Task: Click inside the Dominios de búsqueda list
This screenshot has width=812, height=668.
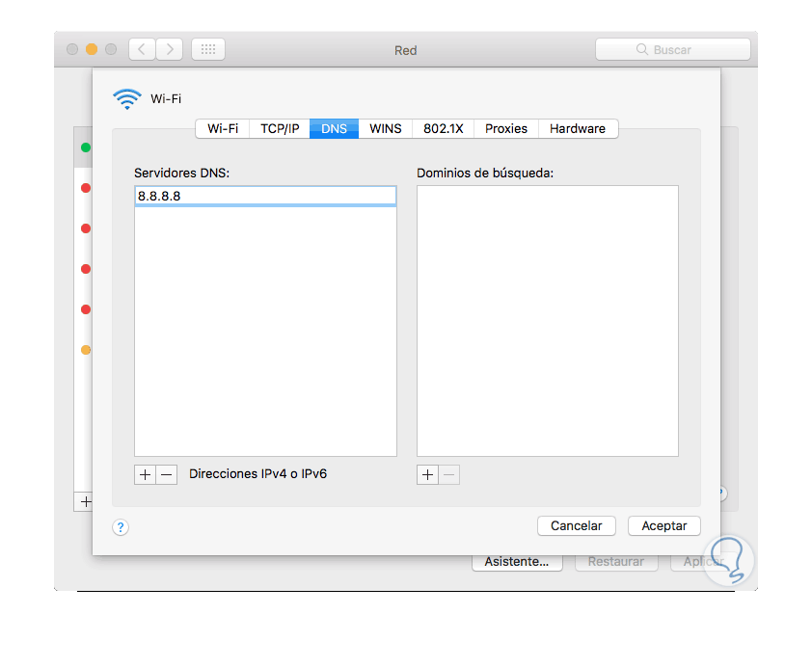Action: click(548, 321)
